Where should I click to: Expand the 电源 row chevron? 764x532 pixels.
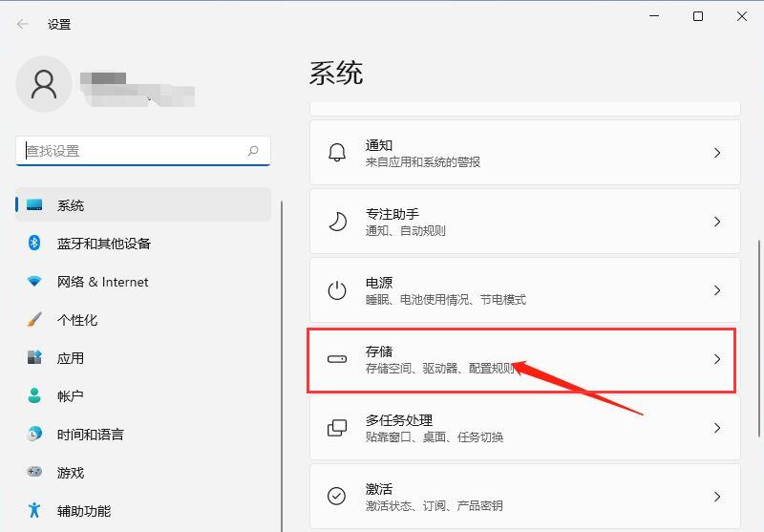pos(717,290)
